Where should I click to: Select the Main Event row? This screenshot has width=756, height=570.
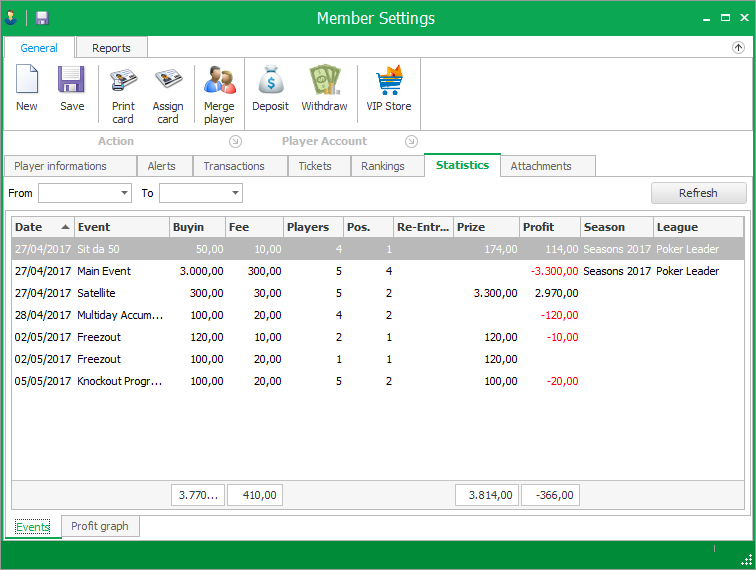378,271
